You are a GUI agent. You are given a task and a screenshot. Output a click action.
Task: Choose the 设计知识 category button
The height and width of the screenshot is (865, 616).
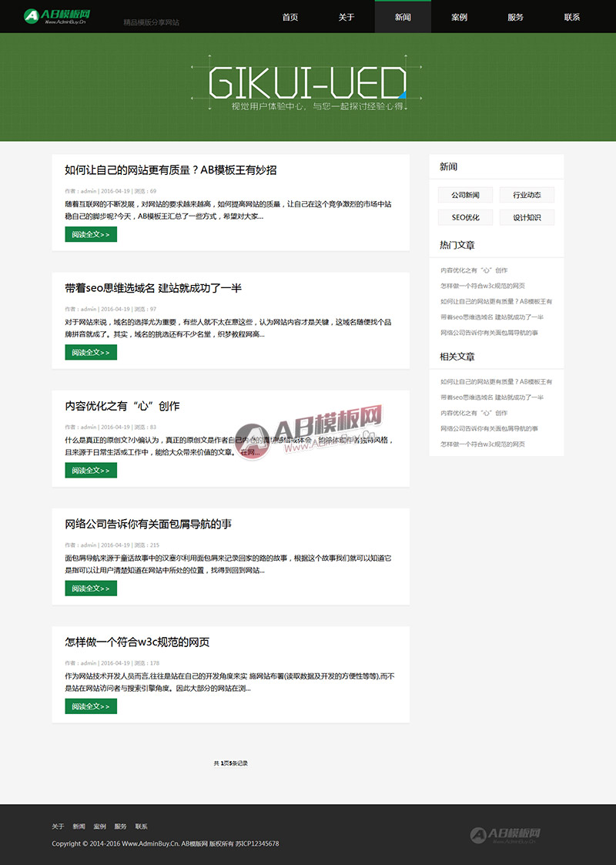[x=527, y=217]
